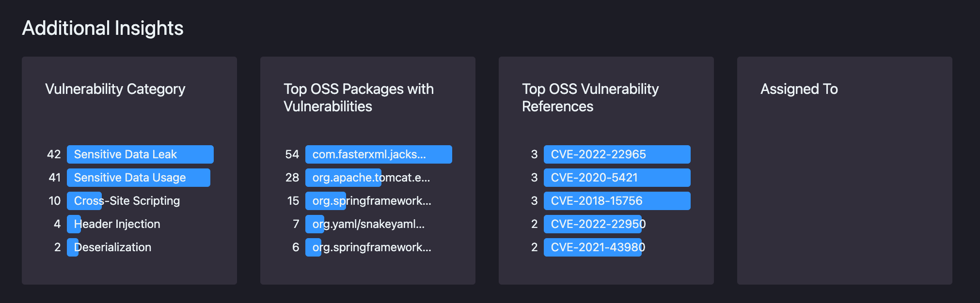
Task: Click the count 42 beside Sensitive Data Leak
Action: coord(54,154)
